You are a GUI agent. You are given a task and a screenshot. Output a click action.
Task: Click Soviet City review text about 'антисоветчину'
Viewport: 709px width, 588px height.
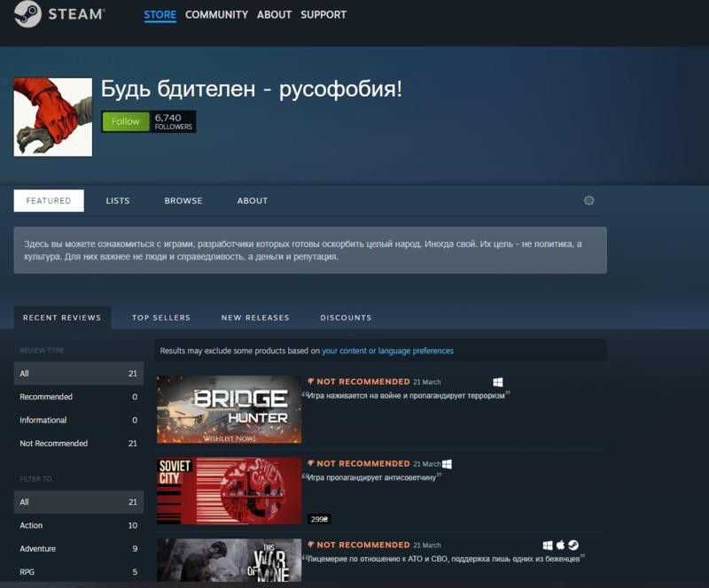(x=371, y=477)
